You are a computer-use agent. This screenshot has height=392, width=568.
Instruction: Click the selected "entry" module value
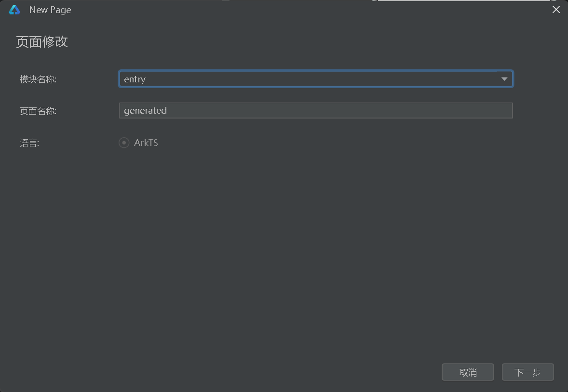point(135,79)
